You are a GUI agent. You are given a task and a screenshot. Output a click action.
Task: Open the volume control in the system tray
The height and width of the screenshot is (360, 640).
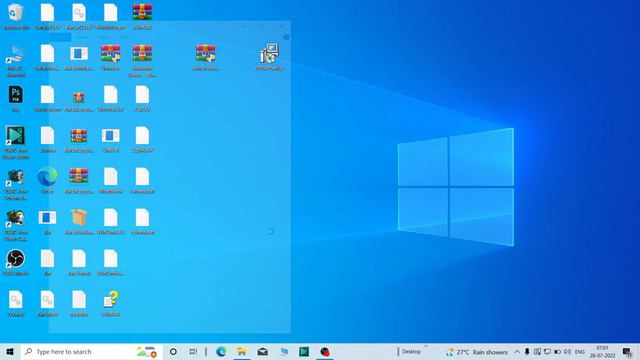[x=567, y=351]
